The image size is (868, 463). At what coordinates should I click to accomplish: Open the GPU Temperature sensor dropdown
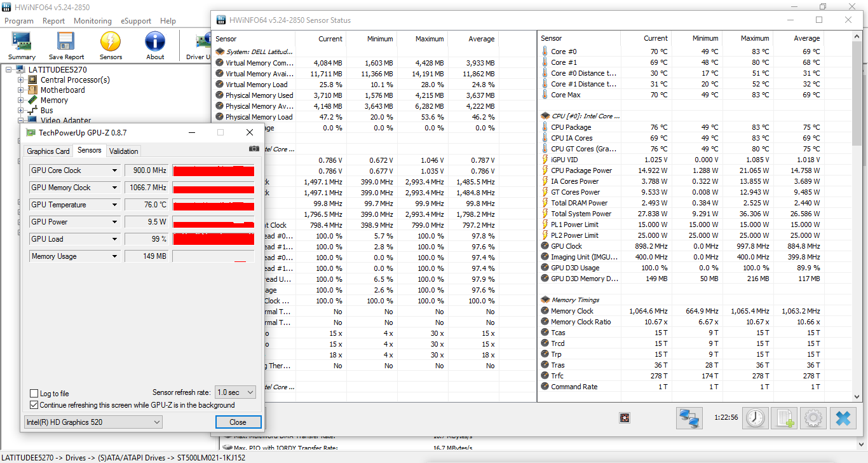(x=115, y=205)
